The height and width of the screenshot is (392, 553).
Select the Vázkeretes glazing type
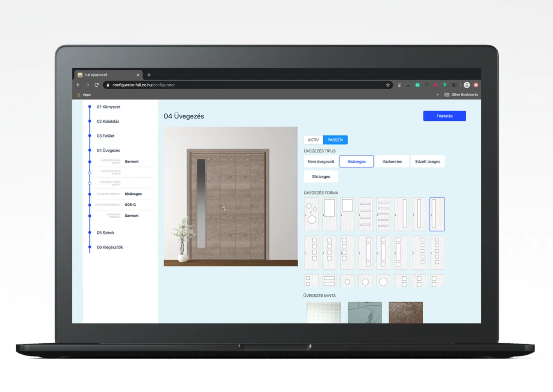click(392, 162)
